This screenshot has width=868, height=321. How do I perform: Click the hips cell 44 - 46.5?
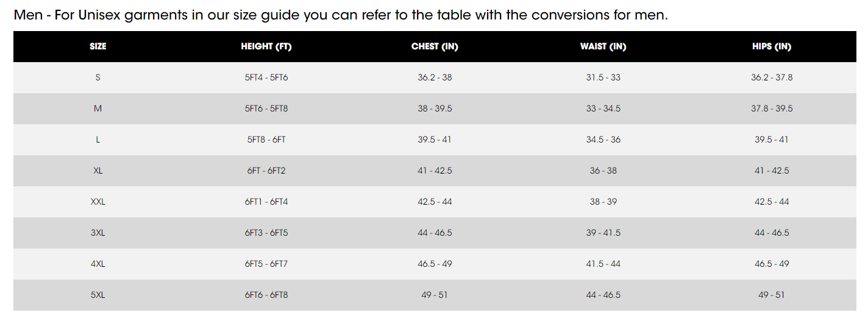tap(772, 233)
